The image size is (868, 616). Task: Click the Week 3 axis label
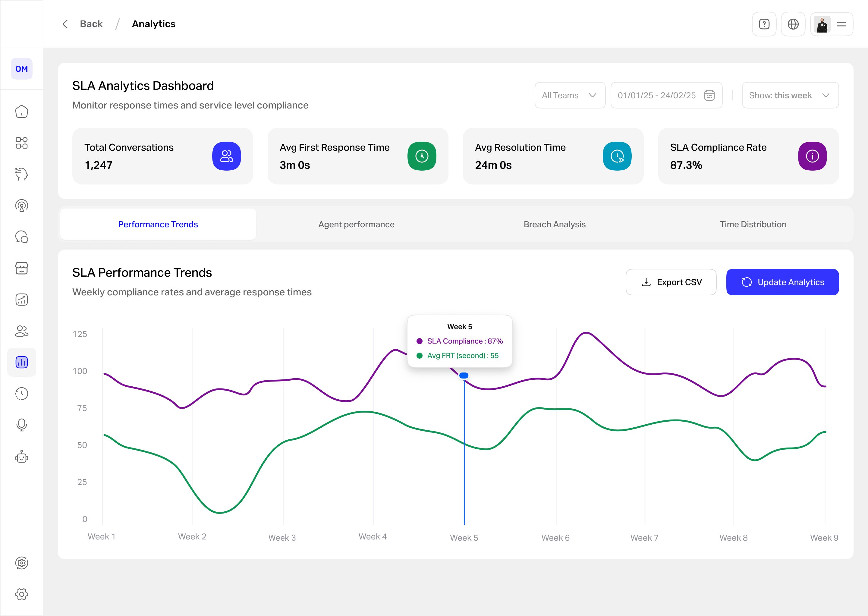[282, 537]
